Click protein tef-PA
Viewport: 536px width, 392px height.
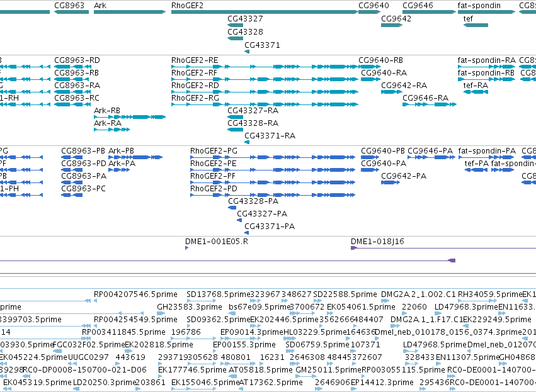[477, 164]
